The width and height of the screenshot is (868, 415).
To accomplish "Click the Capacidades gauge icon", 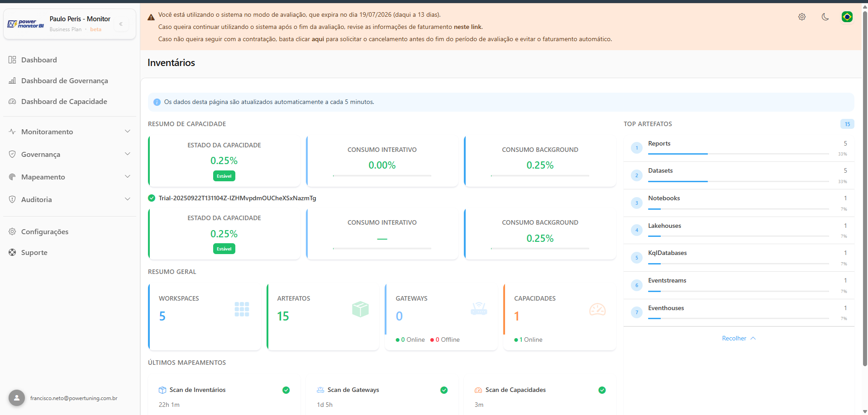I will pyautogui.click(x=597, y=309).
